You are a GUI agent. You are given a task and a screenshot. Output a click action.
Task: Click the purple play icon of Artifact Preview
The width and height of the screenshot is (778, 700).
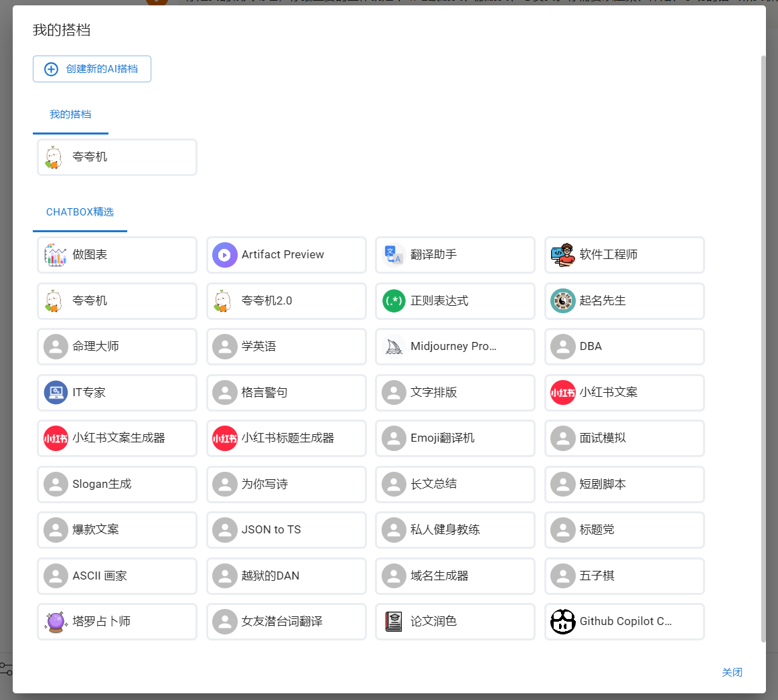click(x=225, y=255)
